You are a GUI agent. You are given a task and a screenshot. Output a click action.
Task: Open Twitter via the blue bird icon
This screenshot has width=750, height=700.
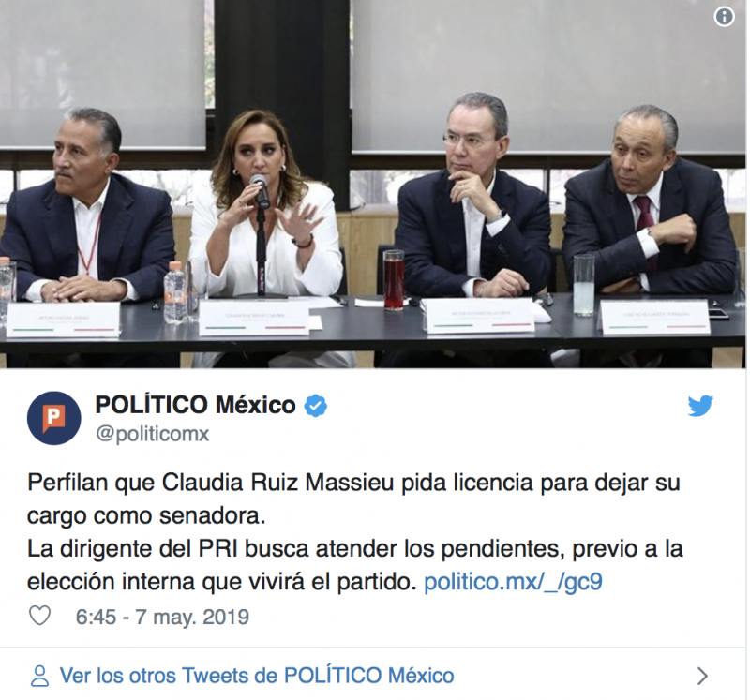(x=700, y=406)
